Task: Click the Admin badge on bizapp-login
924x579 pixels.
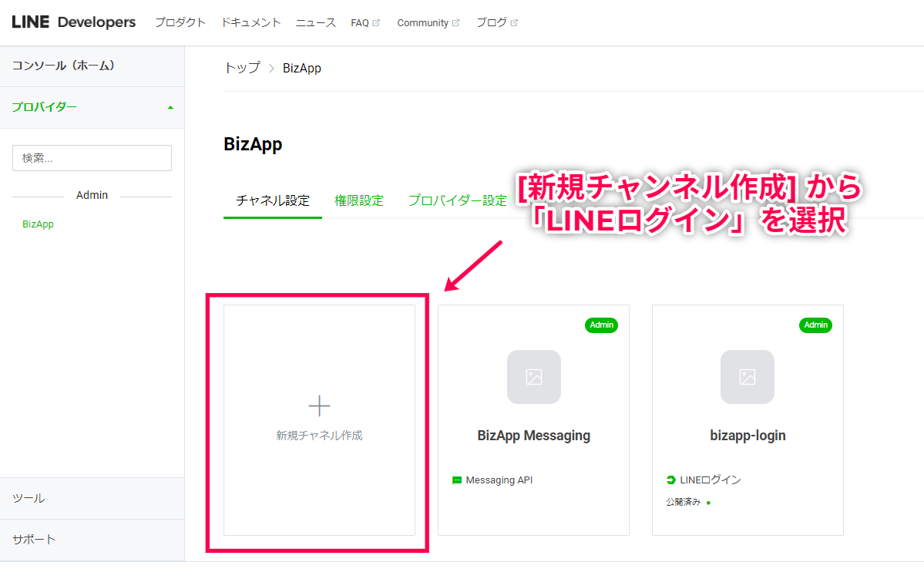Action: 815,325
